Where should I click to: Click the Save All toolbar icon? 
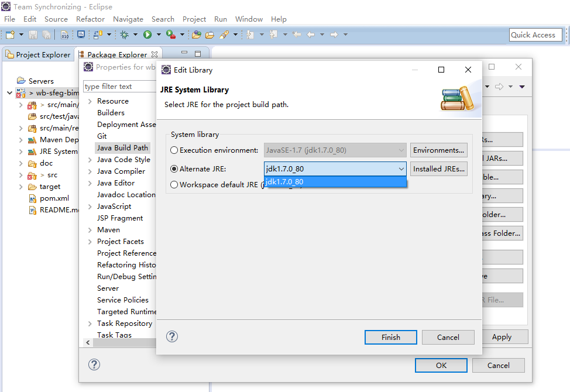pyautogui.click(x=46, y=35)
